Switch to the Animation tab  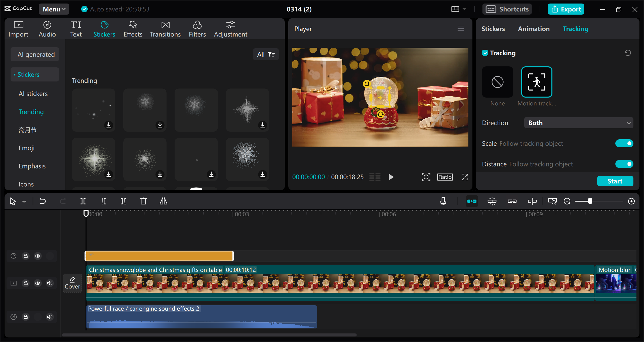pyautogui.click(x=534, y=29)
